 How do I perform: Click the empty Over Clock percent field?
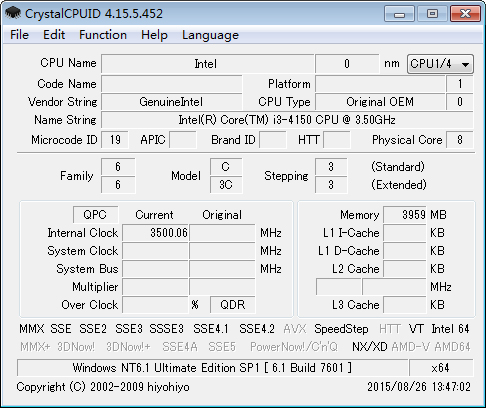(155, 305)
